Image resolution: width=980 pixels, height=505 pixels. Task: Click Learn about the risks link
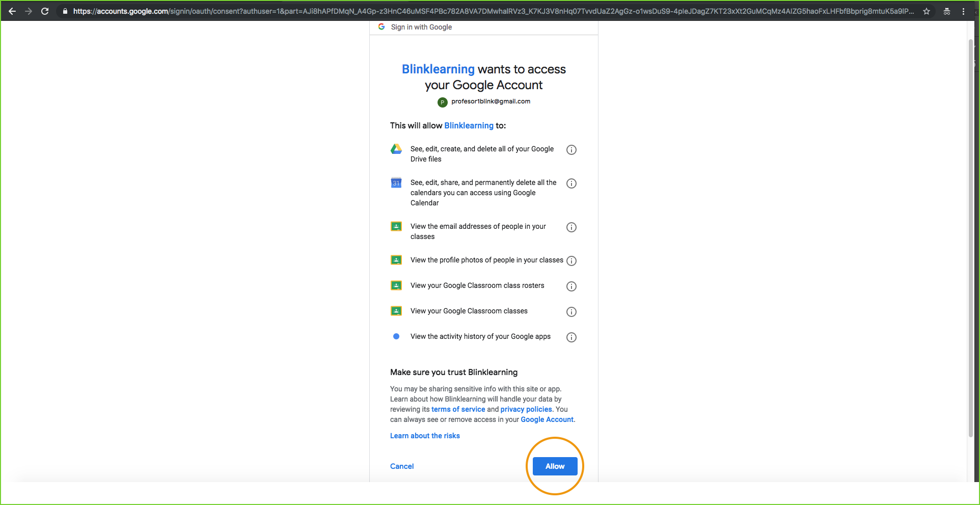425,436
